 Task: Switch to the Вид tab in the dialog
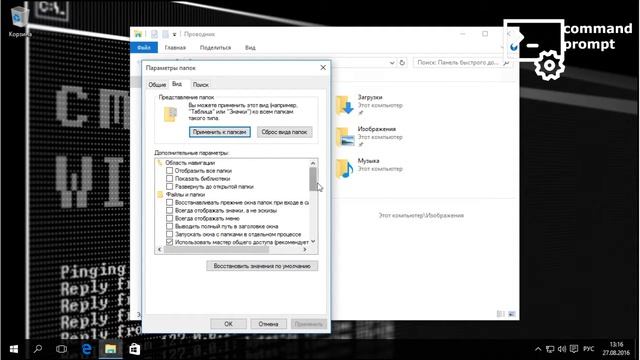tap(177, 84)
